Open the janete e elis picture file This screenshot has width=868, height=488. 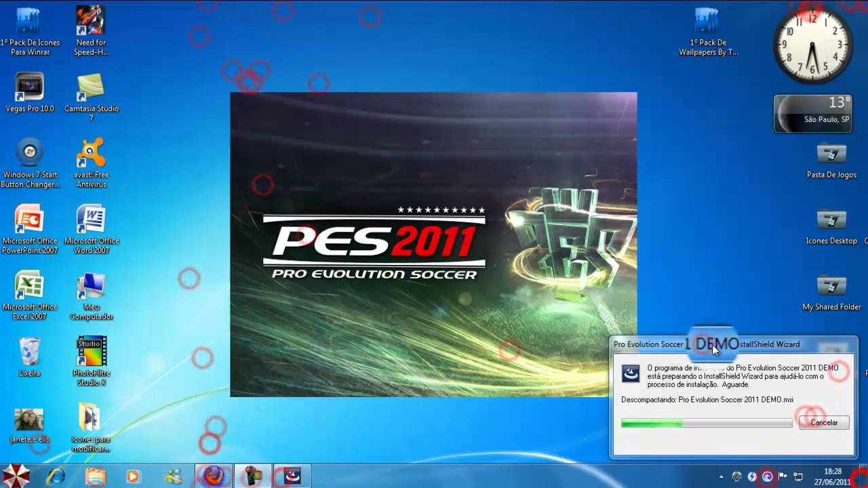point(29,425)
